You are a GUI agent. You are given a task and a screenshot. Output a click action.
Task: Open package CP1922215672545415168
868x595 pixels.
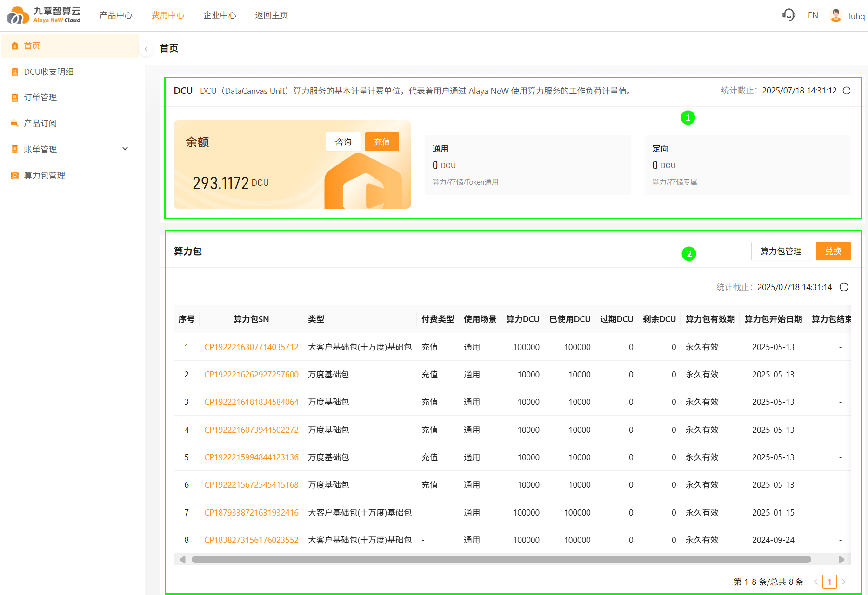251,485
